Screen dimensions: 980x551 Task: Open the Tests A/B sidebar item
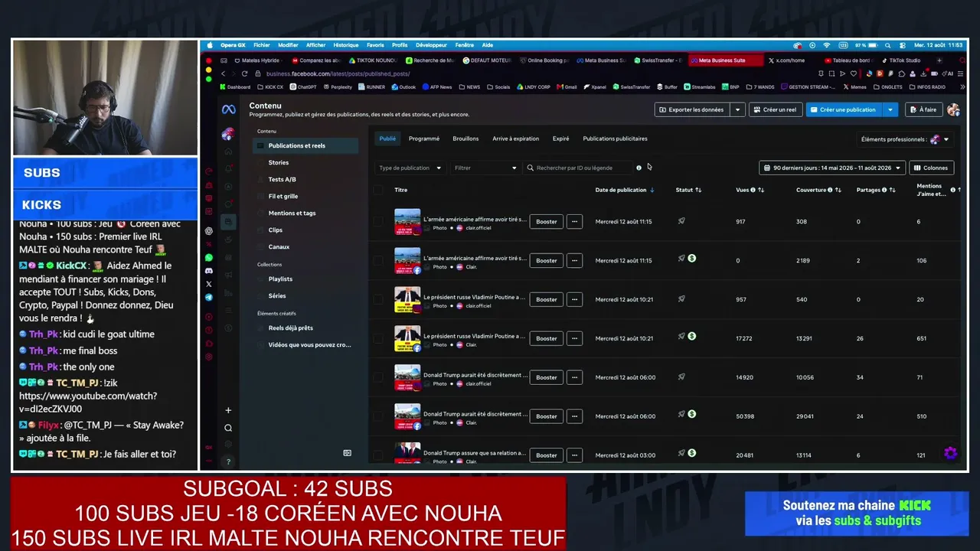click(305, 179)
